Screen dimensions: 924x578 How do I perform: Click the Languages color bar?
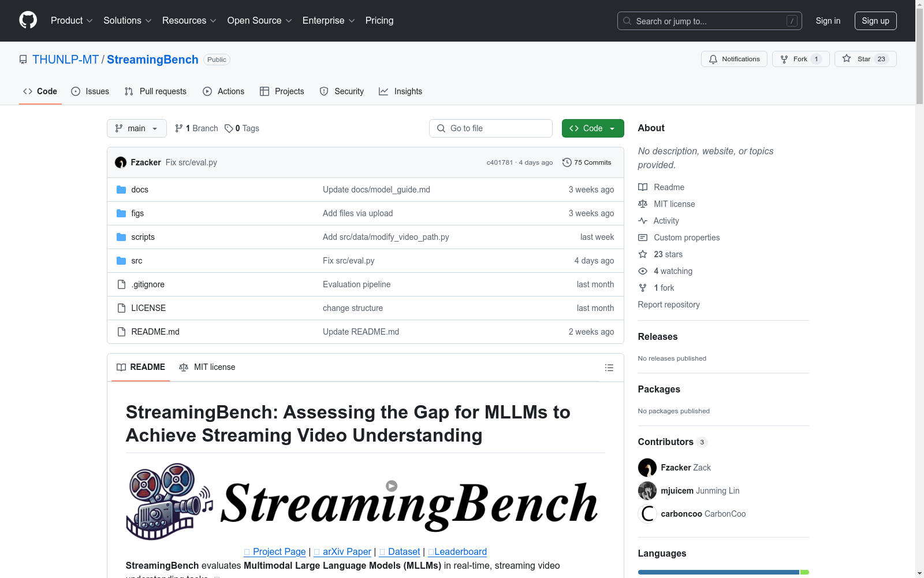[x=724, y=572]
